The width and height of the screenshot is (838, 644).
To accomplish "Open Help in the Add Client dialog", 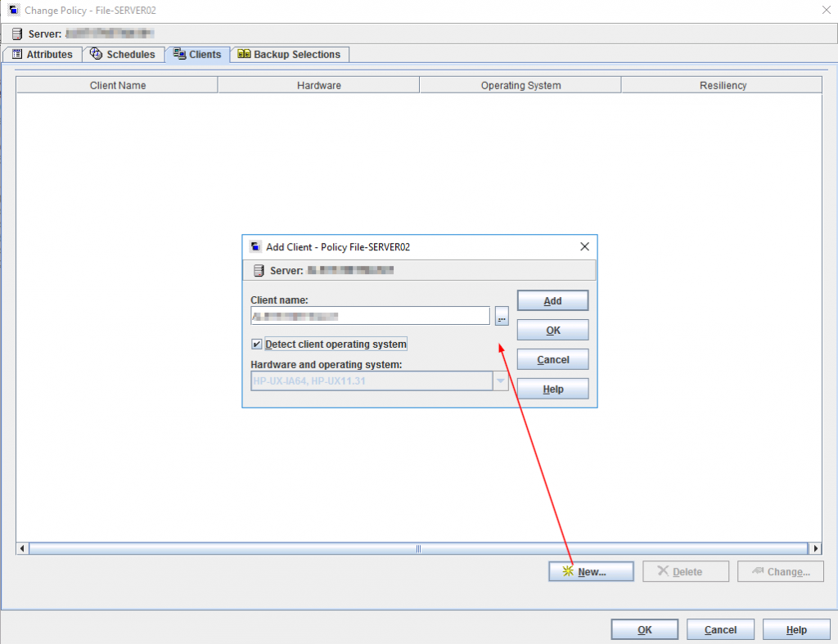I will 552,390.
